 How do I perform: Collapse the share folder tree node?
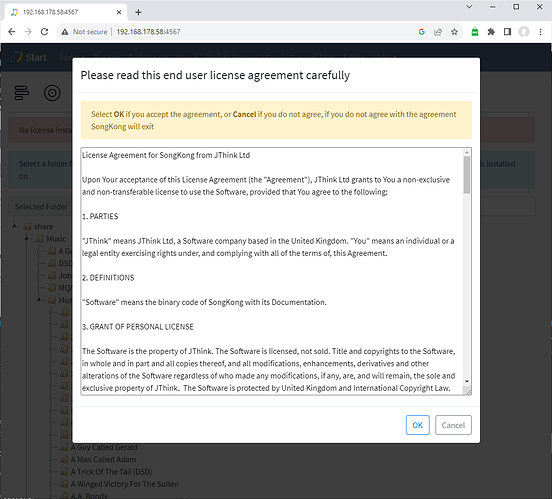14,226
